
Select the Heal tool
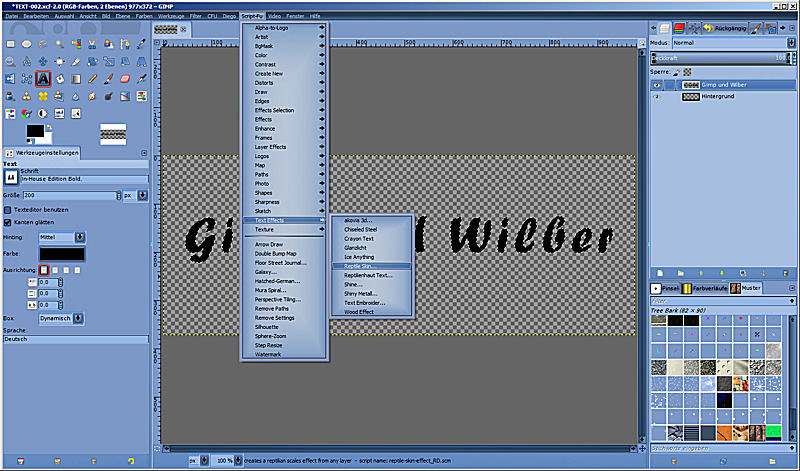[x=43, y=96]
